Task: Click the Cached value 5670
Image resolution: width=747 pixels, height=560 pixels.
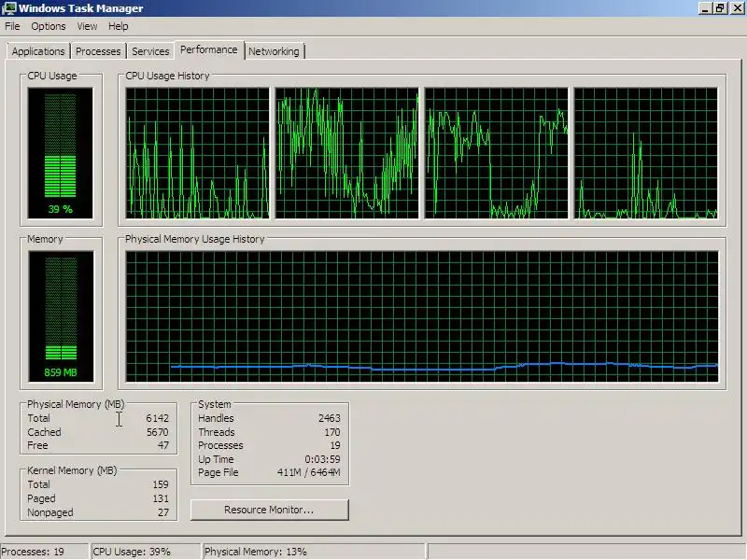Action: (x=157, y=432)
